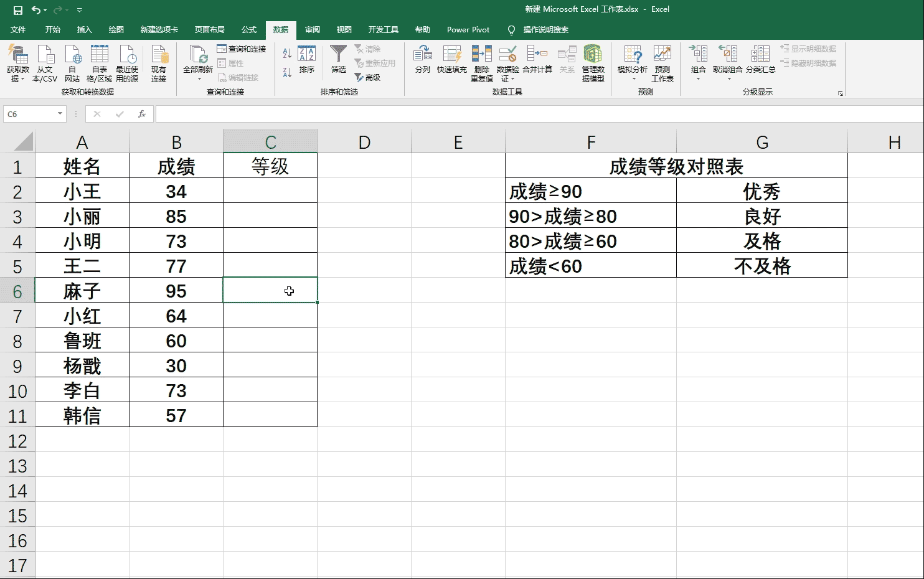The height and width of the screenshot is (579, 924).
Task: Click Consolidate (合并计算) icon
Action: point(537,55)
